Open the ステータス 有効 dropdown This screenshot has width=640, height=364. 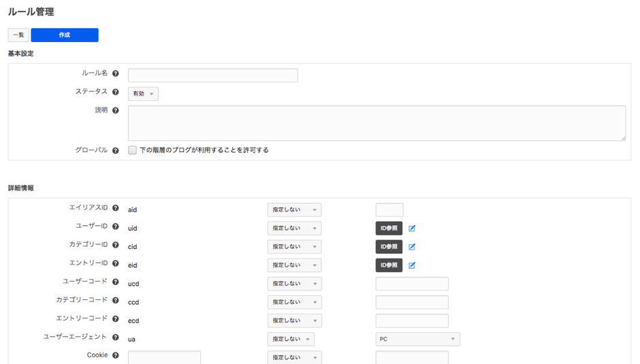(x=143, y=94)
